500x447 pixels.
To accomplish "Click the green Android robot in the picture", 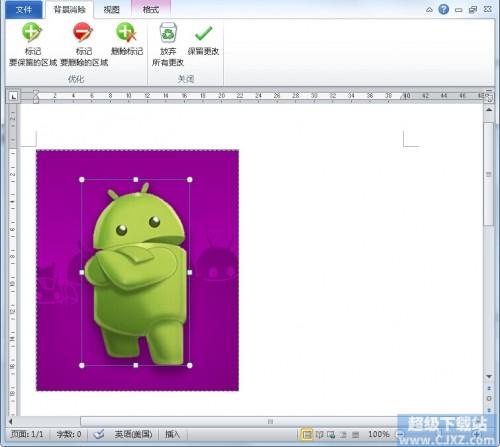I will pyautogui.click(x=135, y=273).
